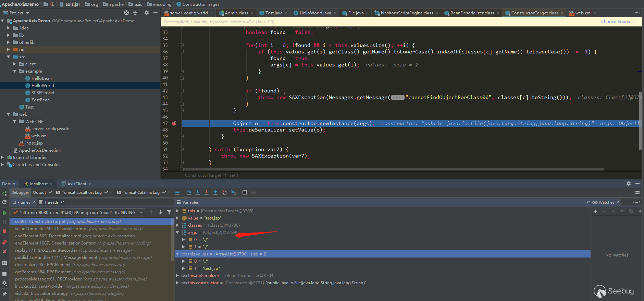Viewport: 644px width, 301px height.
Task: Open the Tomcat Catalina Log tab
Action: (x=141, y=192)
